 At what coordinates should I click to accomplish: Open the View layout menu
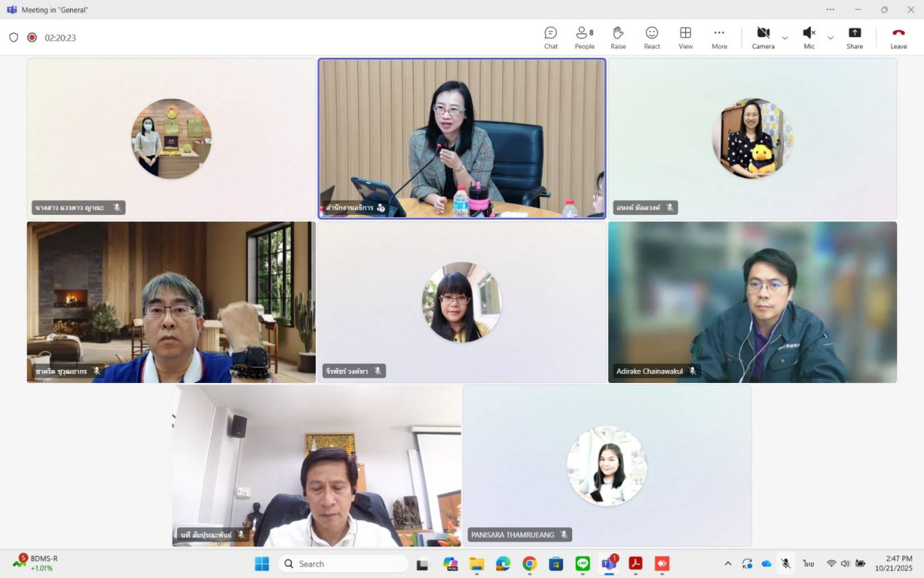[685, 37]
